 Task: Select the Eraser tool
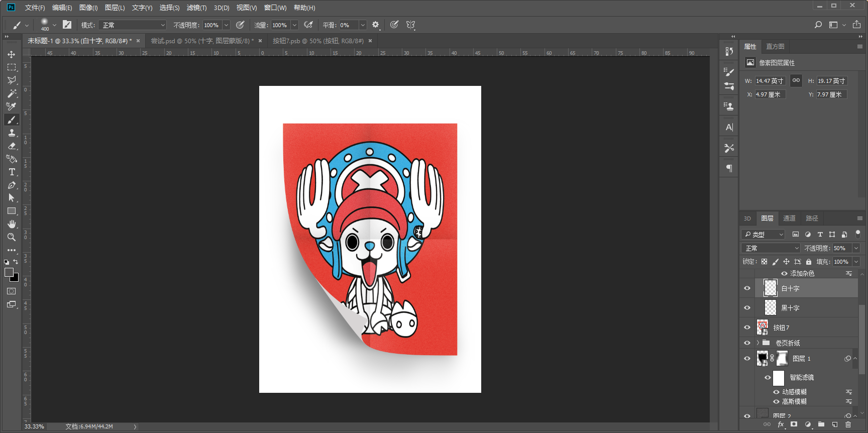(12, 146)
